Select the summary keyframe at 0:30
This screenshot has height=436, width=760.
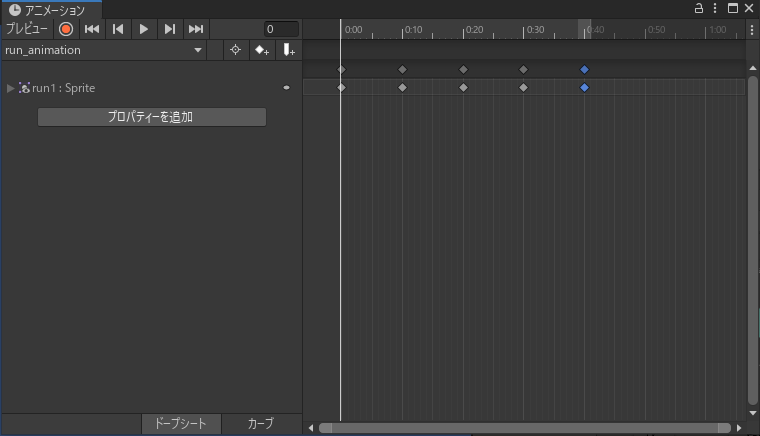click(523, 70)
